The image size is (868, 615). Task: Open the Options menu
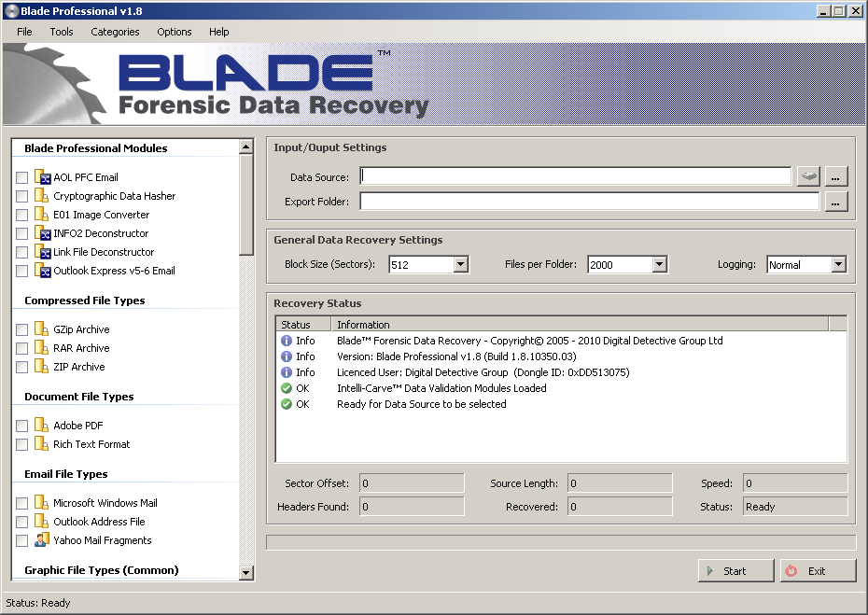pos(175,32)
